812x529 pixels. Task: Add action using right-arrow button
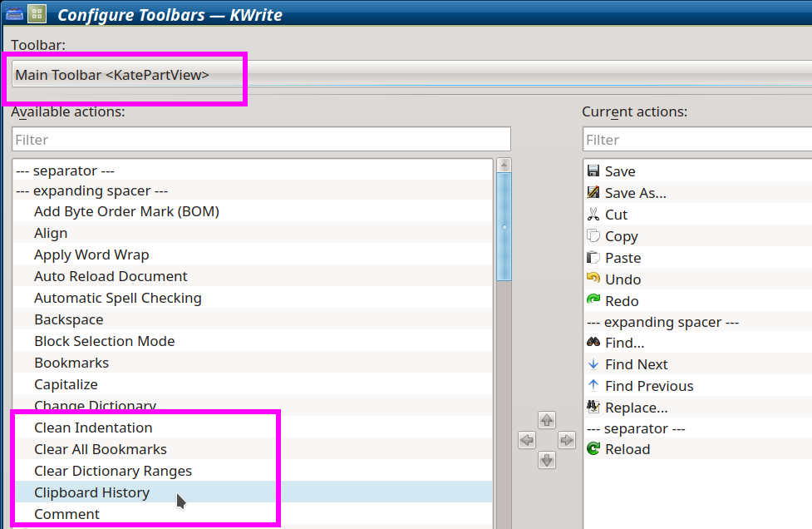point(567,440)
